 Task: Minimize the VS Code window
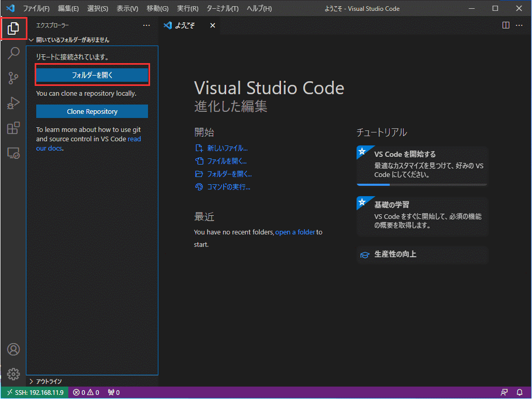[471, 8]
